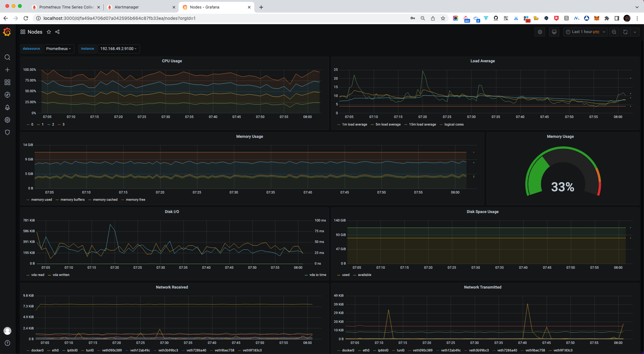Share the Nodes dashboard
This screenshot has width=644, height=354.
click(57, 32)
